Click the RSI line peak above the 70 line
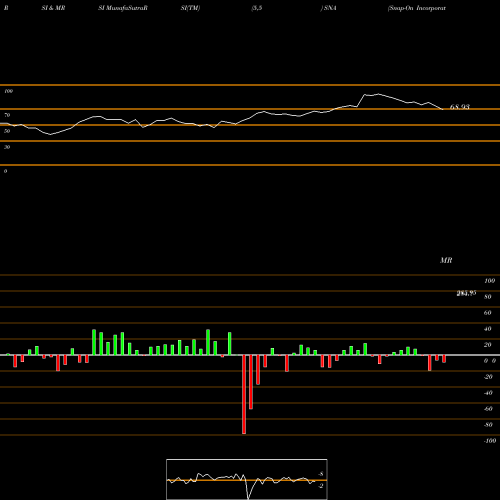Viewport: 500px width, 500px height. point(378,94)
